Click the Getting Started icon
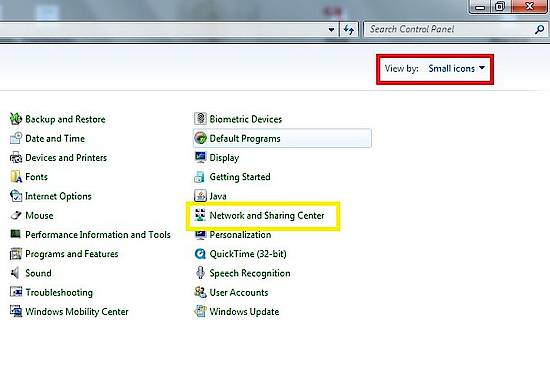 [200, 177]
